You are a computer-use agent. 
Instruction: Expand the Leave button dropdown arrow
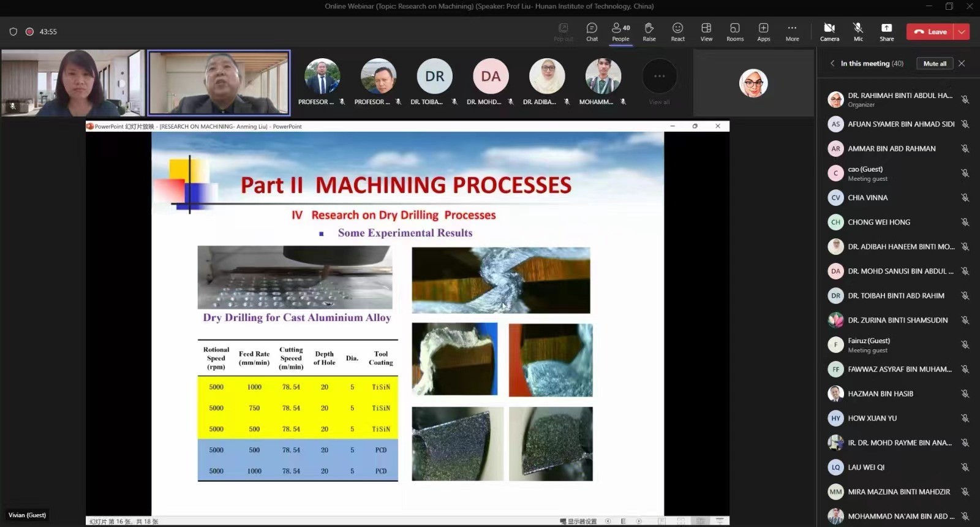click(962, 32)
